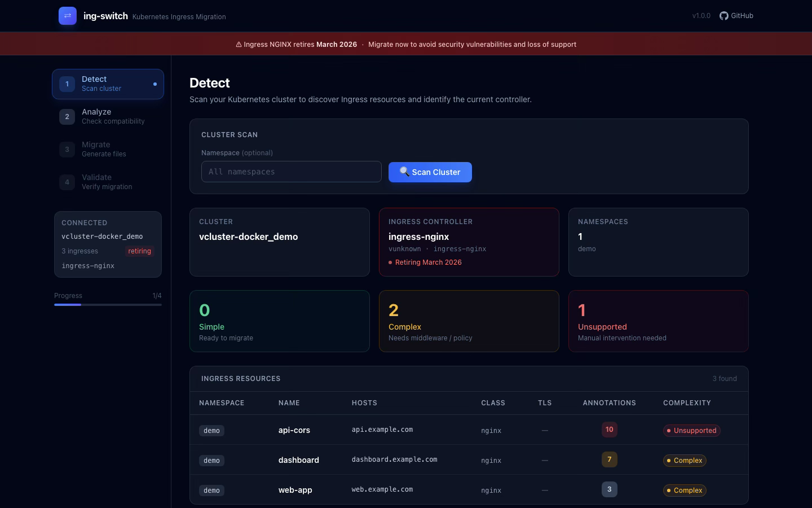812x508 pixels.
Task: Click the nginx class for dashboard row
Action: [491, 461]
